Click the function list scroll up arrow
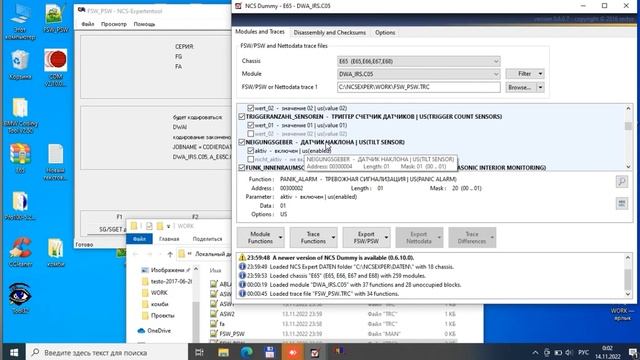Screen dimensions: 640x360 pyautogui.click(x=628, y=108)
